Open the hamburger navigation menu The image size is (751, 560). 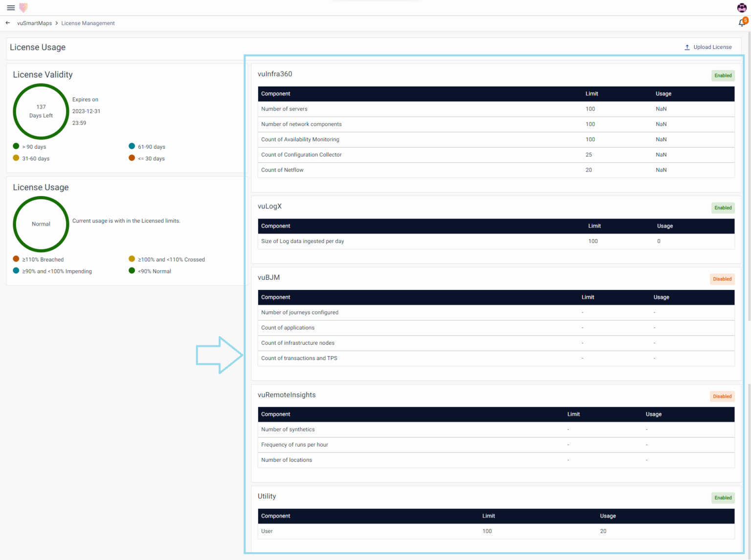[x=11, y=8]
